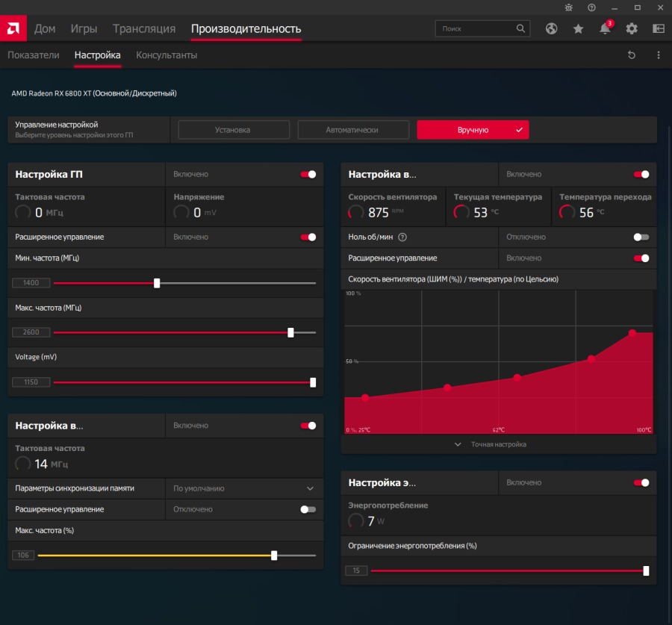The height and width of the screenshot is (625, 672).
Task: Open the web browser globe icon
Action: pos(552,29)
